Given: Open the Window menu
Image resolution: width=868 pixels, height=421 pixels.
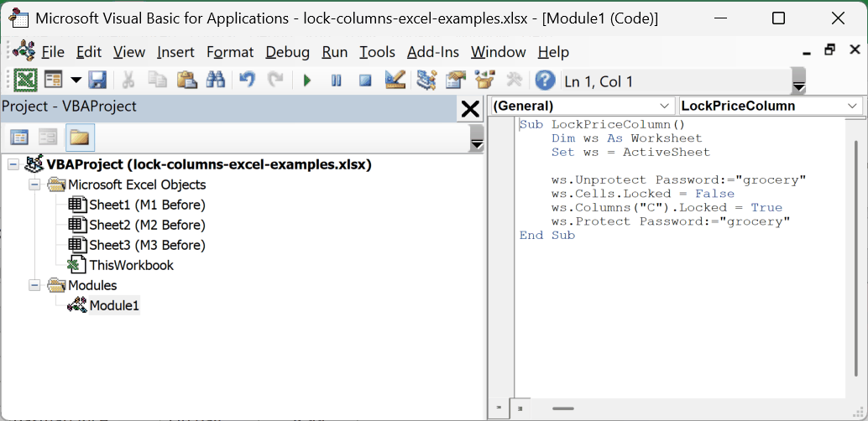Looking at the screenshot, I should point(498,52).
